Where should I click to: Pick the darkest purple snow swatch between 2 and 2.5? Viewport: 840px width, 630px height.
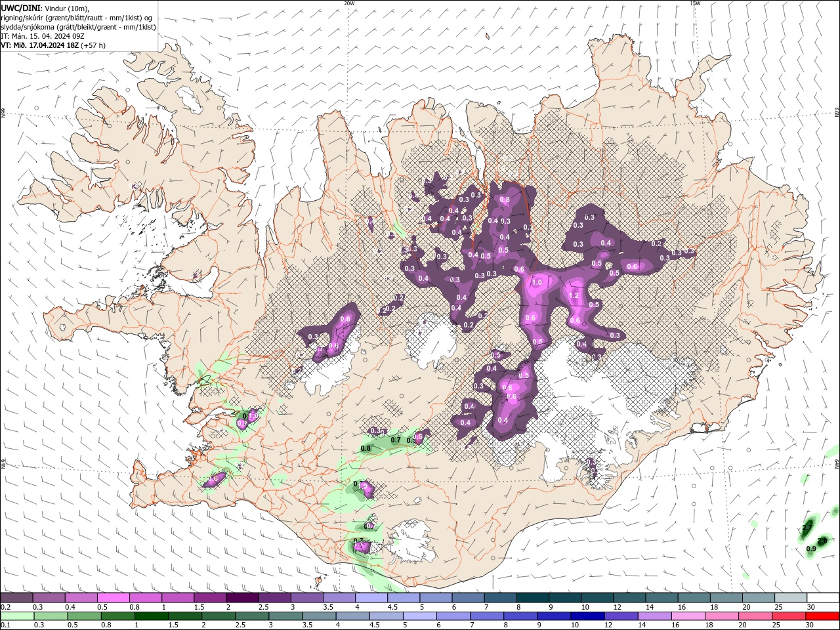point(242,598)
